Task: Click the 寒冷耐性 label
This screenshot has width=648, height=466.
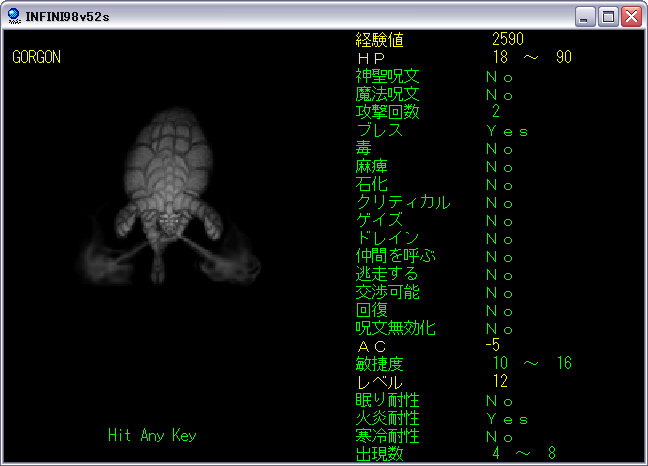Action: 387,436
